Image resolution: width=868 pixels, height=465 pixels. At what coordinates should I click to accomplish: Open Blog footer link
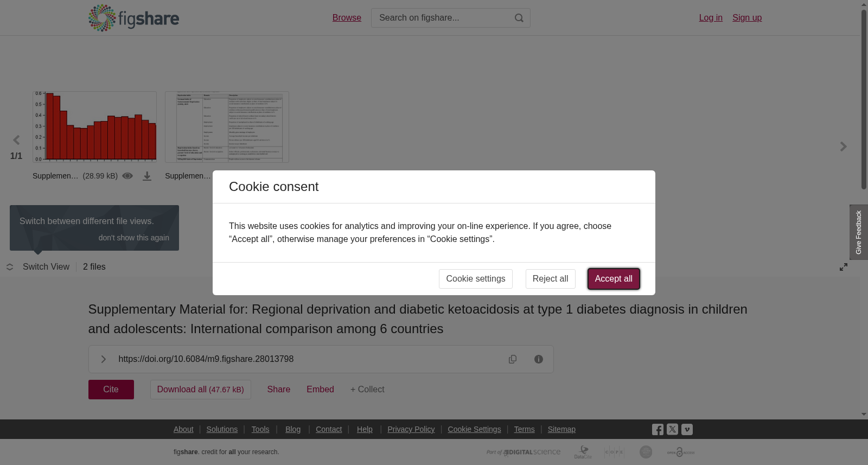point(293,429)
